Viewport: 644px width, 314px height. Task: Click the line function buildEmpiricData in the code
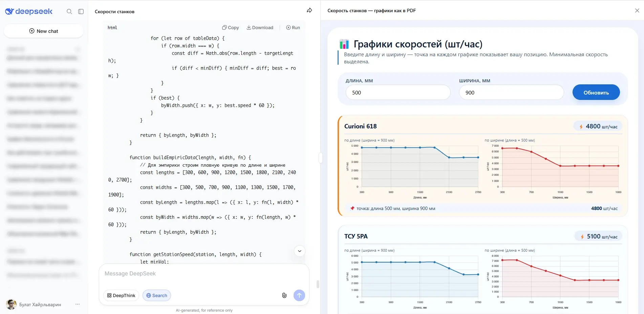(x=190, y=158)
